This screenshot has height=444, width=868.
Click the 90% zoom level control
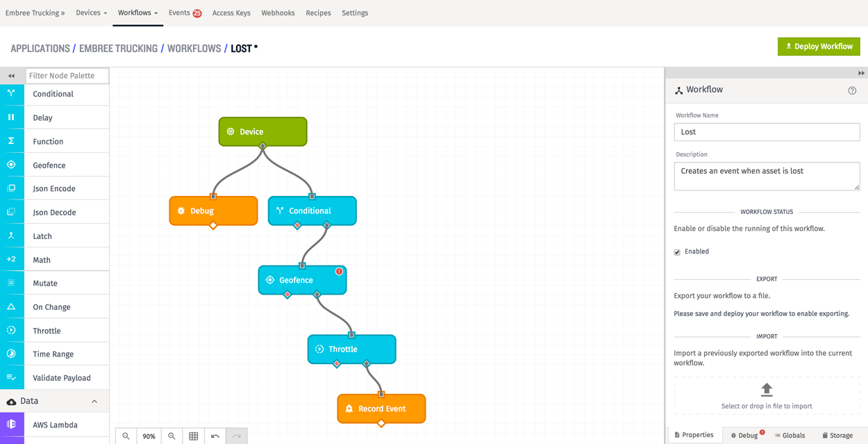149,436
